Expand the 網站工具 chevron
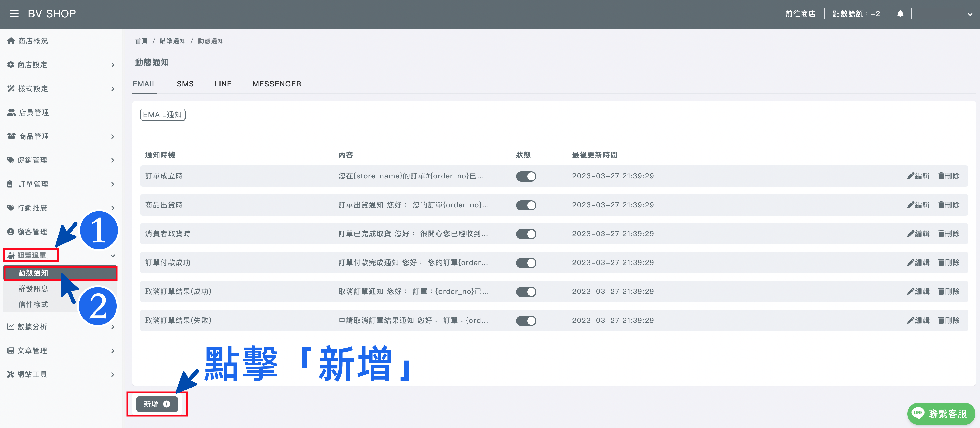This screenshot has height=428, width=980. [113, 375]
